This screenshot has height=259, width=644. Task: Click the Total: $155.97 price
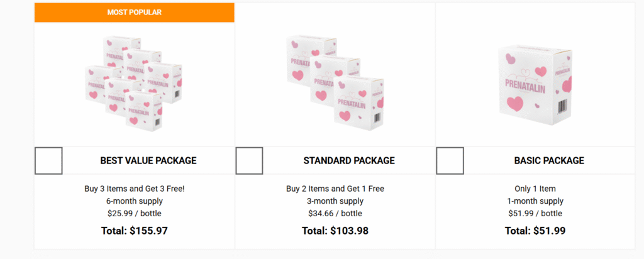point(135,231)
